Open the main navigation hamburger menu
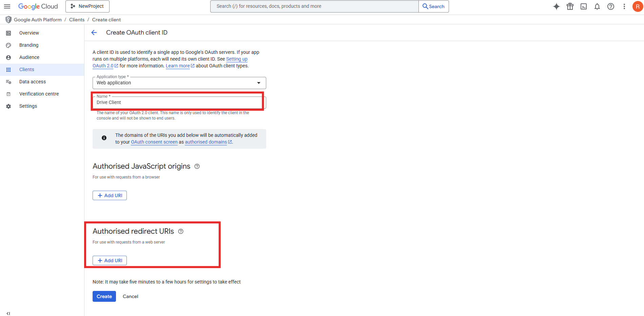644x316 pixels. [x=7, y=6]
